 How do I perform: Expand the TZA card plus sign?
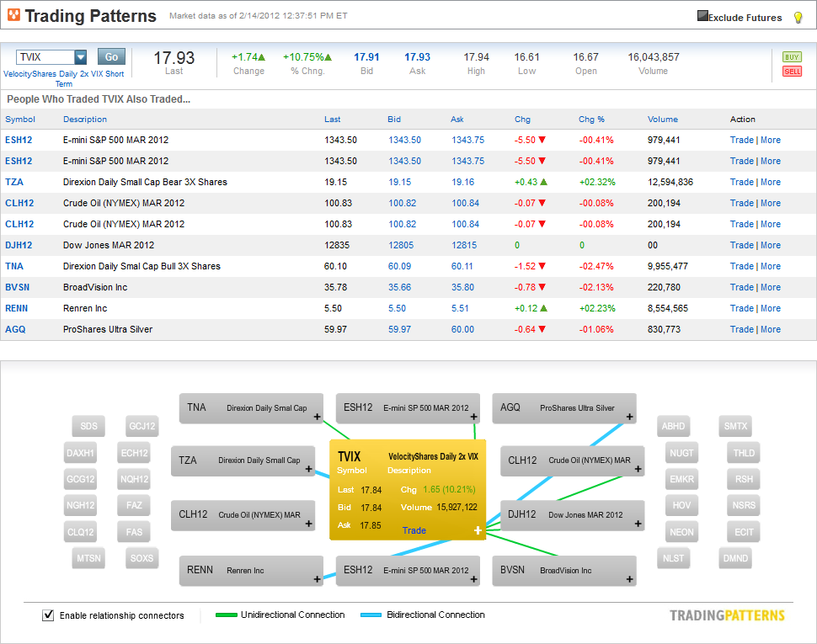pyautogui.click(x=308, y=469)
